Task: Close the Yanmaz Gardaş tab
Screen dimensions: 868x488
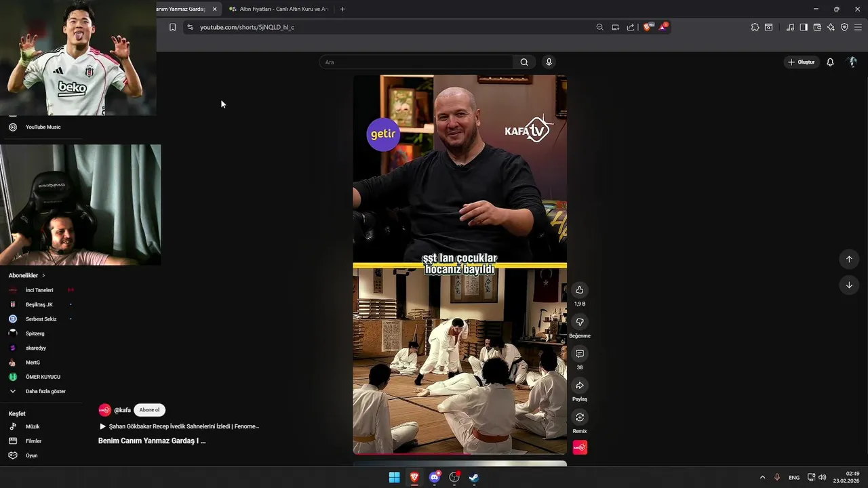Action: [x=215, y=9]
